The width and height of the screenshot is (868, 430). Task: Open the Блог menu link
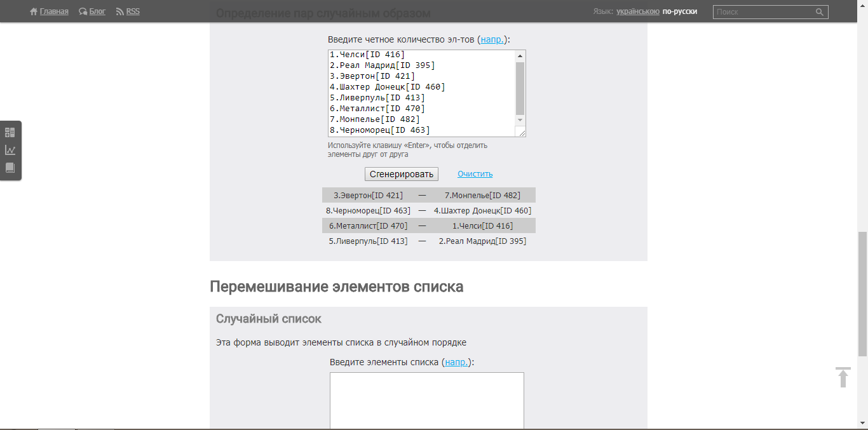click(97, 11)
